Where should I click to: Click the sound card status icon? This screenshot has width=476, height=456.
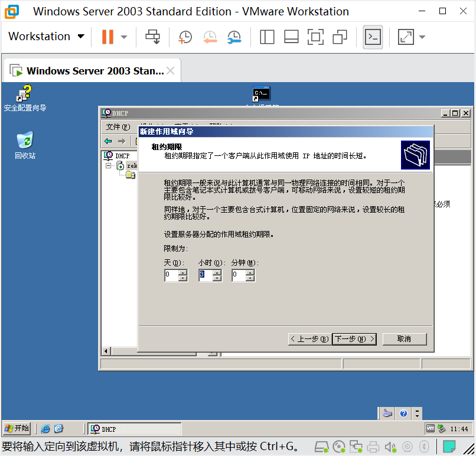click(x=390, y=447)
